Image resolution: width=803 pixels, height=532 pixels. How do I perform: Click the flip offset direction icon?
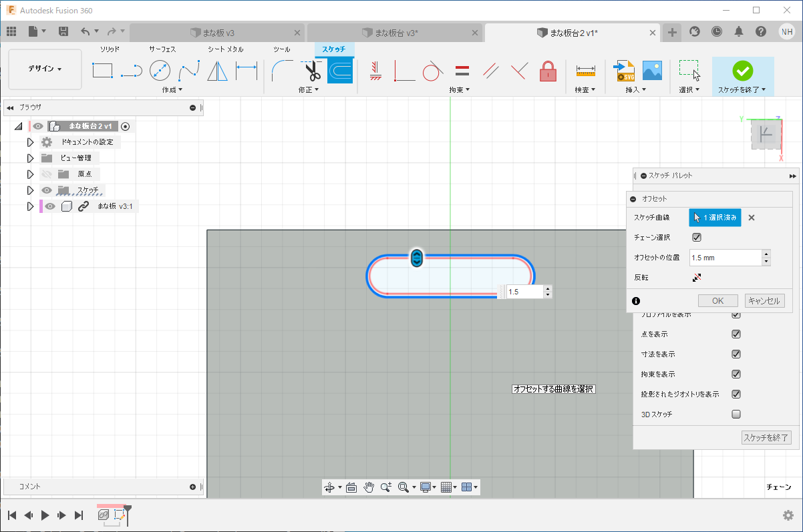click(697, 277)
